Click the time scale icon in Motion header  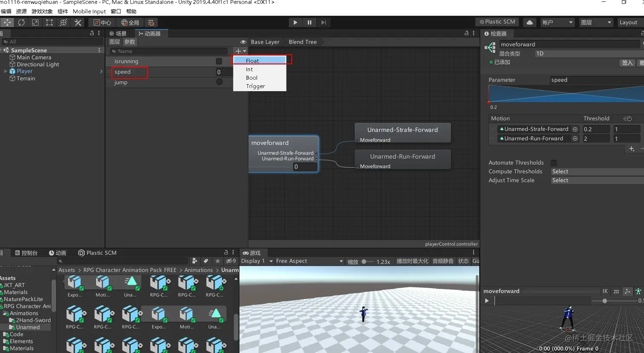(627, 119)
